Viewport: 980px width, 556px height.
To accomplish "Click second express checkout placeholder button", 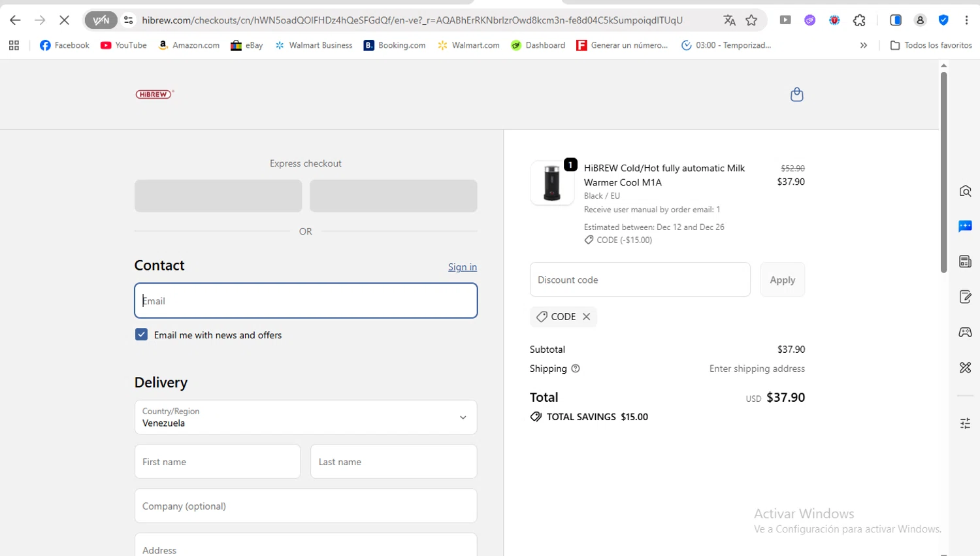I will click(x=393, y=196).
